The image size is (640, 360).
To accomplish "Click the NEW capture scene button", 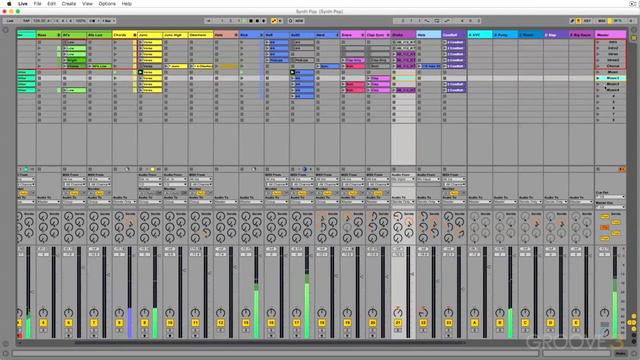I will coord(299,21).
